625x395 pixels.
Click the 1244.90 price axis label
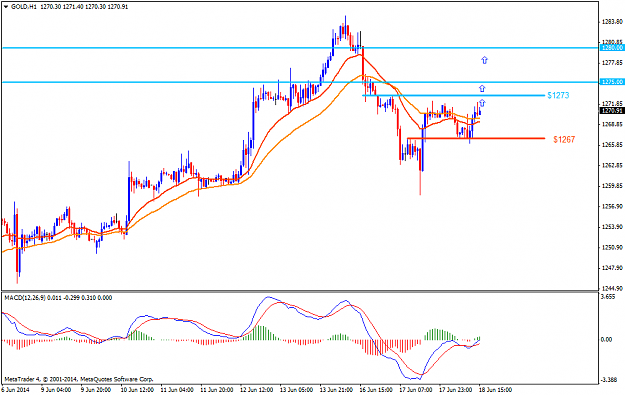[x=612, y=288]
